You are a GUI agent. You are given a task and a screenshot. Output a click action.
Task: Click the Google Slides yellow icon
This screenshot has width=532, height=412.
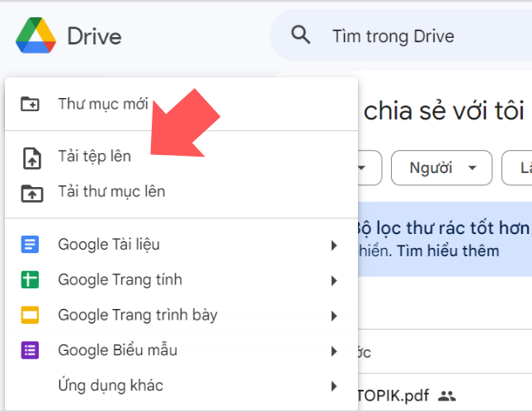(x=31, y=316)
